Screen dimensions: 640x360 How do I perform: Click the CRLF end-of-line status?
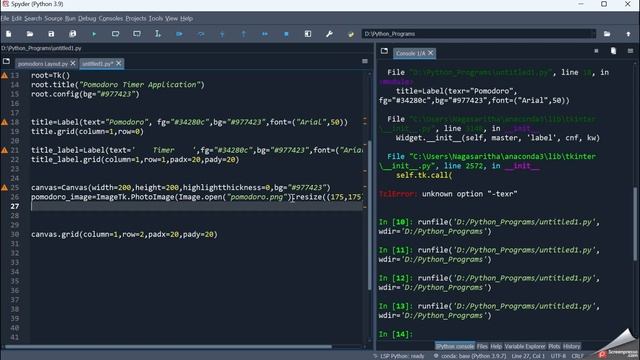click(x=577, y=356)
